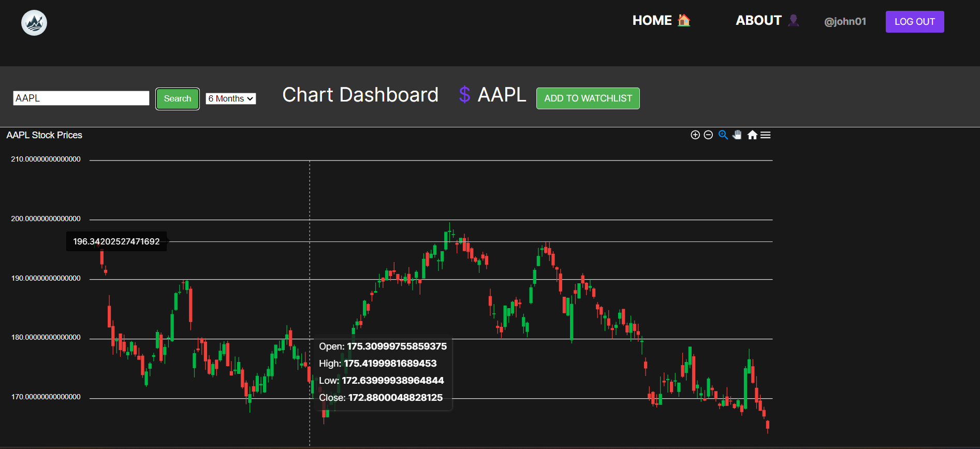Click the AAPL Stock Prices chart title
Screen dimensions: 980x449
coord(45,135)
